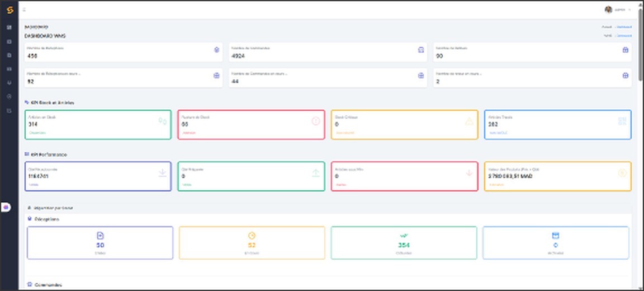644x291 pixels.
Task: Open the sixth sidebar round icon
Action: tap(10, 97)
